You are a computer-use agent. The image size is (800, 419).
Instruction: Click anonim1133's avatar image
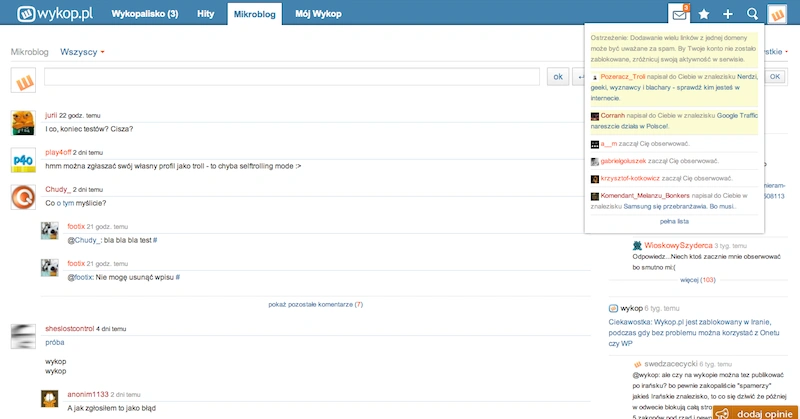[x=49, y=398]
